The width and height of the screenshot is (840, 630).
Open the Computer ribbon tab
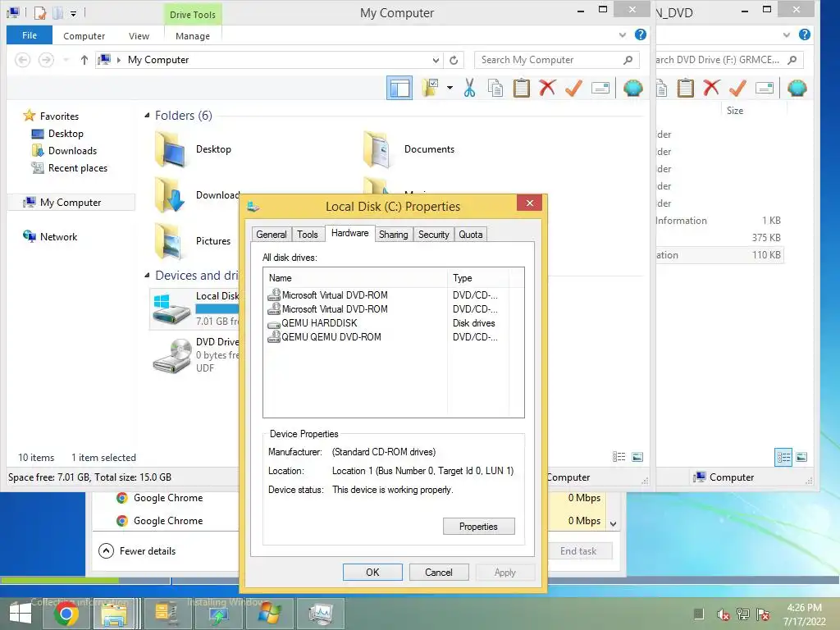[x=84, y=36]
